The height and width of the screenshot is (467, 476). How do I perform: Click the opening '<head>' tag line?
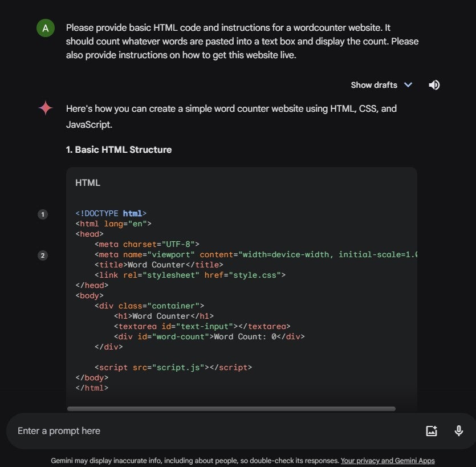[89, 234]
